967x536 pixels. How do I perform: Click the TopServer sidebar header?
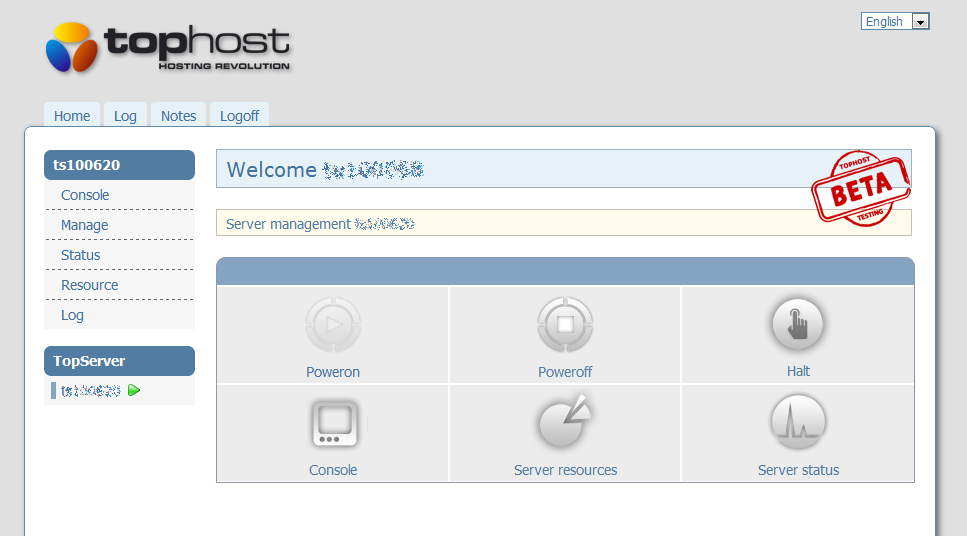tap(119, 361)
